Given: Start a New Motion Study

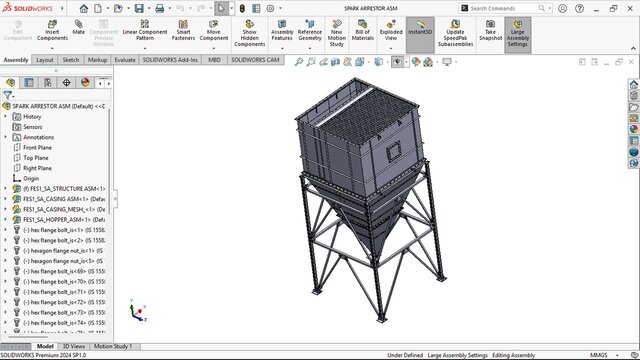Looking at the screenshot, I should [x=337, y=33].
